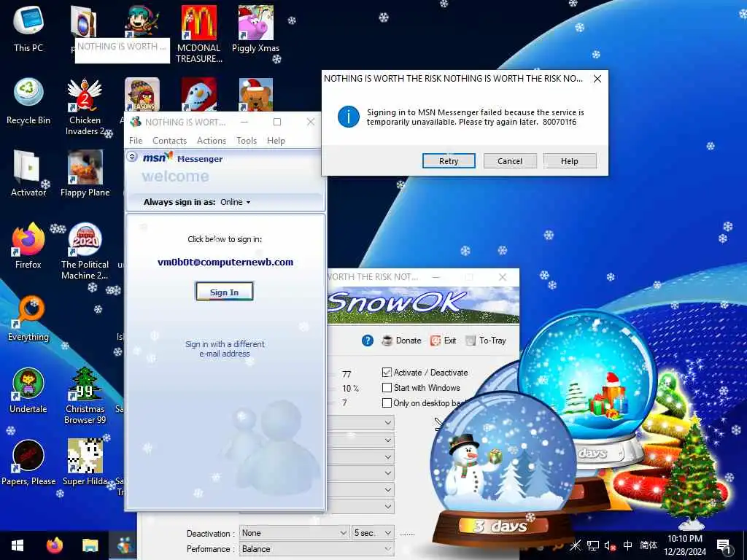Open the Windows Start menu
This screenshot has width=747, height=560.
(x=18, y=545)
